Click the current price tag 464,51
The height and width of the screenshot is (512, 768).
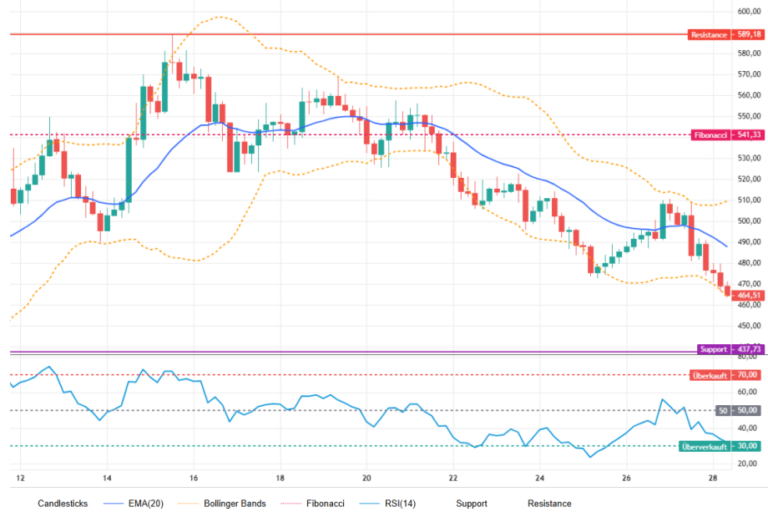coord(748,295)
